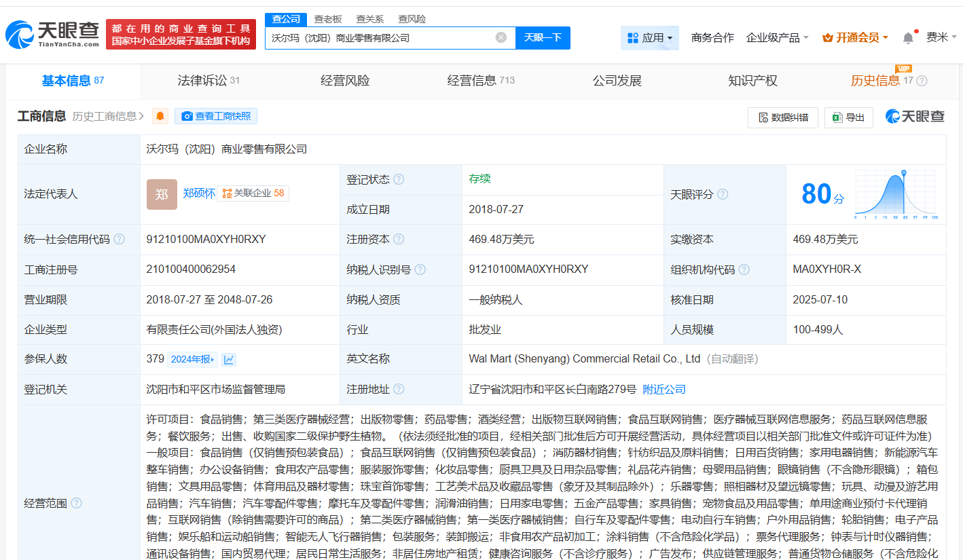Switch to the 法律诉讼 tab
The image size is (963, 560).
(209, 81)
